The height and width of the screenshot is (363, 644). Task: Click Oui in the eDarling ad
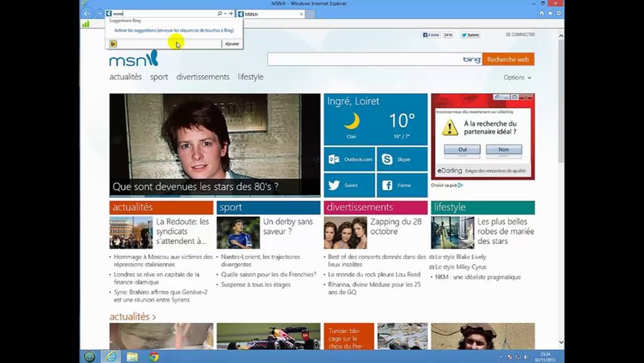click(462, 150)
